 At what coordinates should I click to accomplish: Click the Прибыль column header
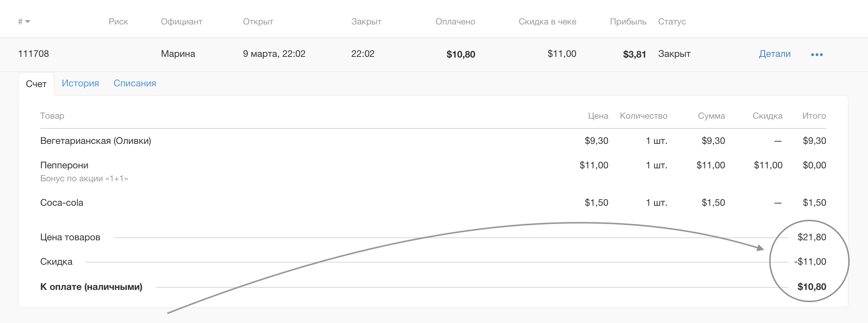point(628,22)
